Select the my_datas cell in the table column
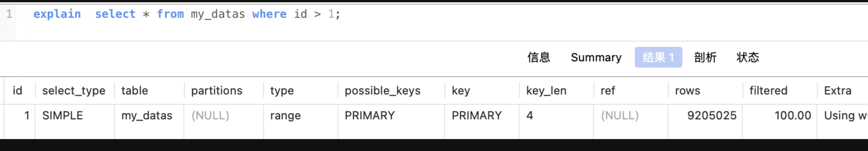868x151 pixels. coord(146,116)
